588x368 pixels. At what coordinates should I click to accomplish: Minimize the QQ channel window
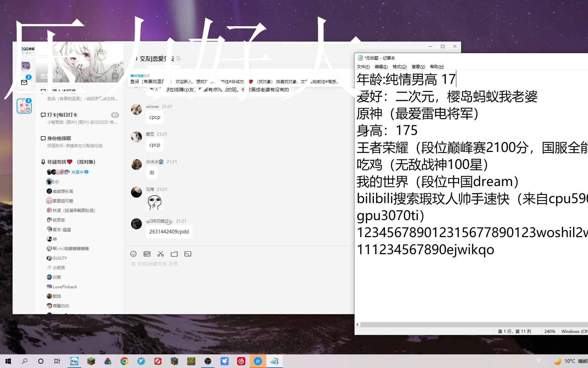coord(430,46)
